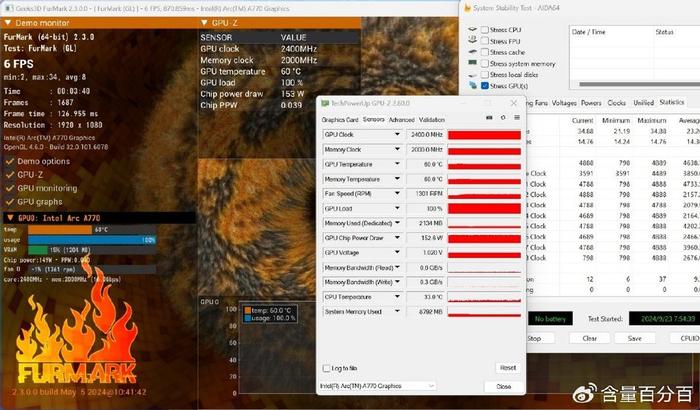This screenshot has height=410, width=700.
Task: Click the Stop button in AIDA64
Action: 540,338
